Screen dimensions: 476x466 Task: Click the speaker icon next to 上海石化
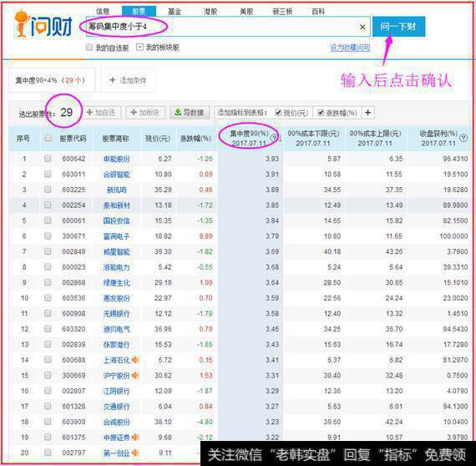pyautogui.click(x=135, y=360)
